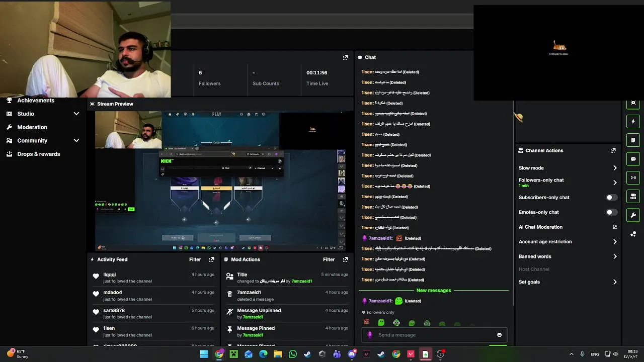Toggle Emotes-only chat switch
Screen dimensions: 644x362
(x=611, y=212)
